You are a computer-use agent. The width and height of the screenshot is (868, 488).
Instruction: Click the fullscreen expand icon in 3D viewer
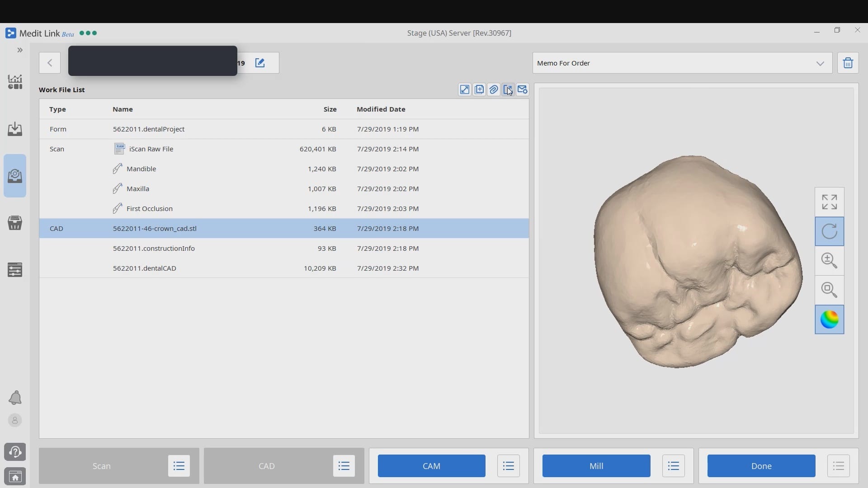829,202
